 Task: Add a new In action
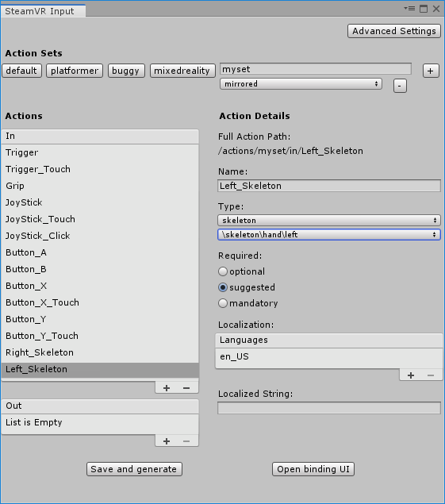click(167, 388)
